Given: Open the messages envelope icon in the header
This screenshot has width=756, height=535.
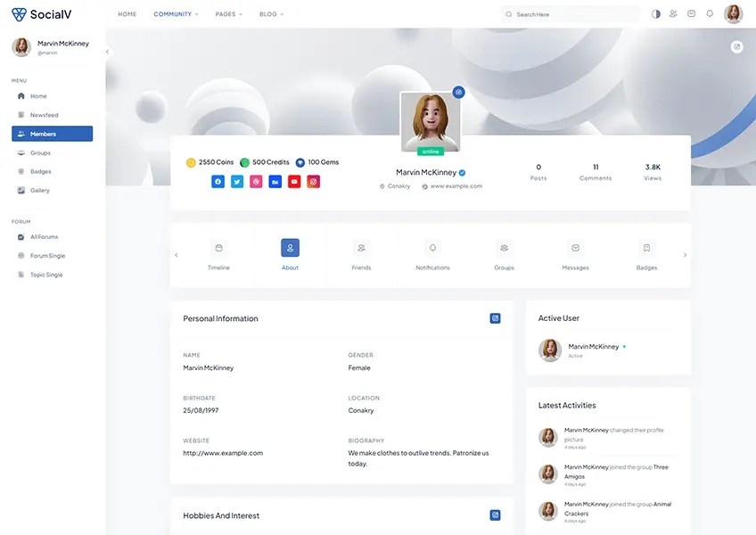Looking at the screenshot, I should click(x=691, y=13).
